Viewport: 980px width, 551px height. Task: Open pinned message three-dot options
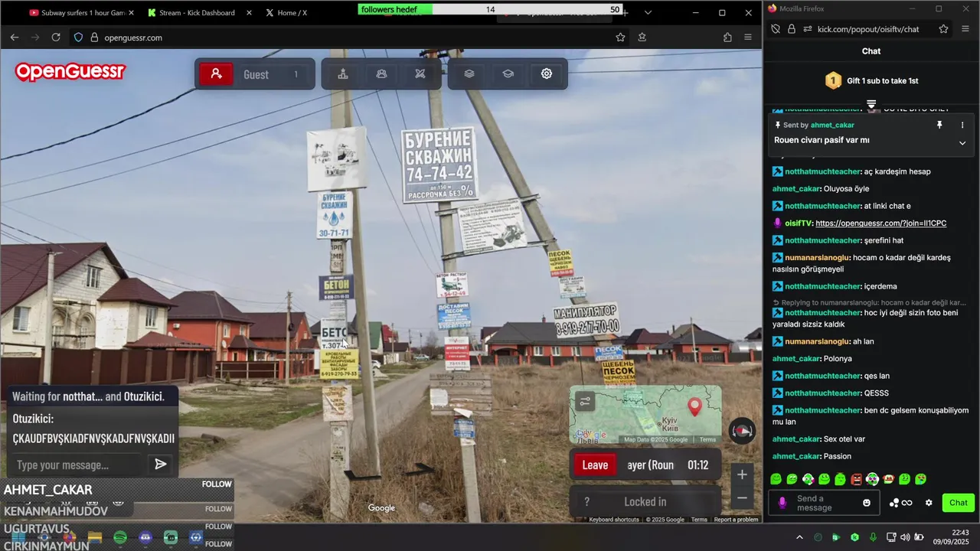962,125
